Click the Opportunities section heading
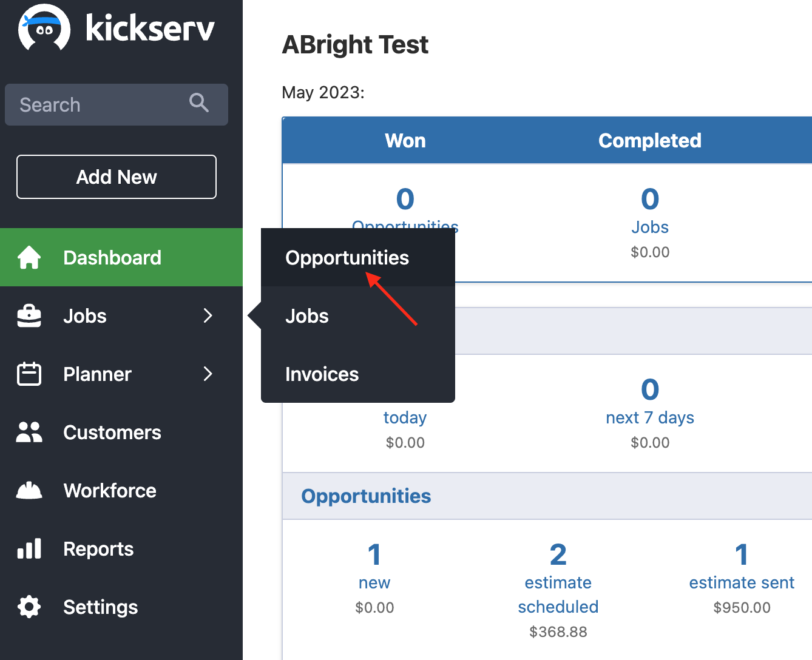 point(366,496)
